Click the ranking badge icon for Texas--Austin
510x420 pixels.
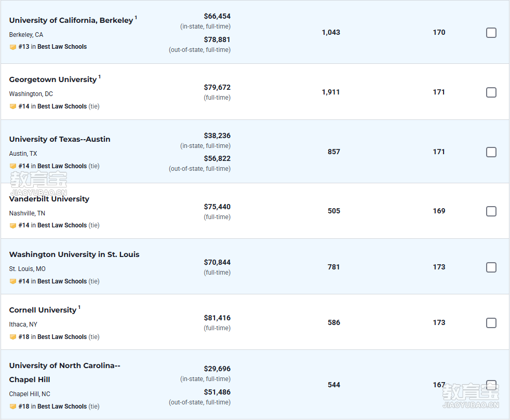pos(13,166)
